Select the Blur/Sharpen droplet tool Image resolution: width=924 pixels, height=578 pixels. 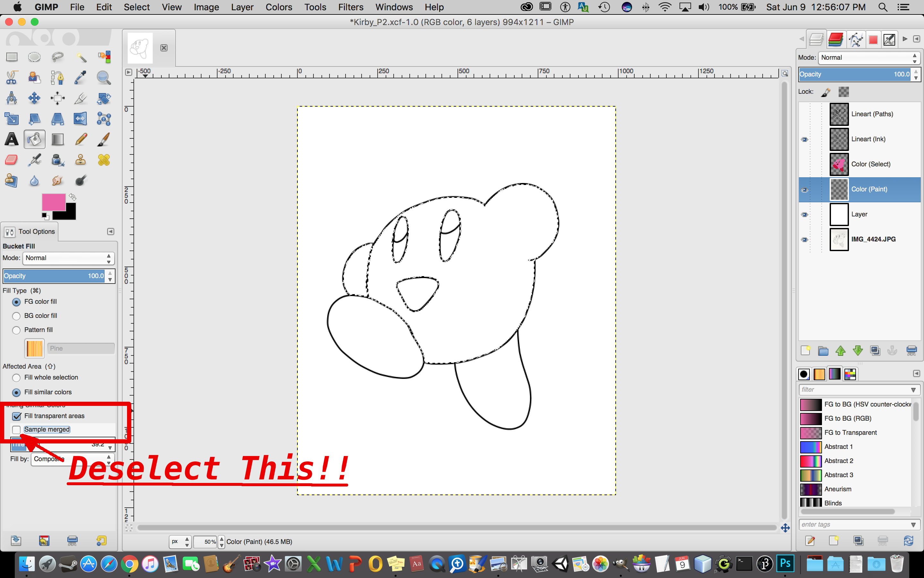point(34,180)
